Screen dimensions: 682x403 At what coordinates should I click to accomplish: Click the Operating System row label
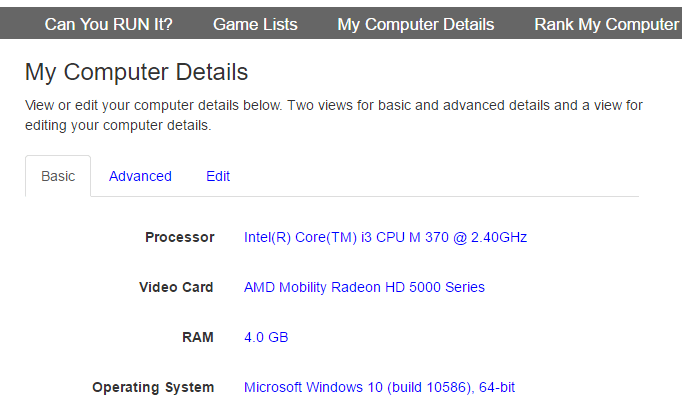(153, 387)
